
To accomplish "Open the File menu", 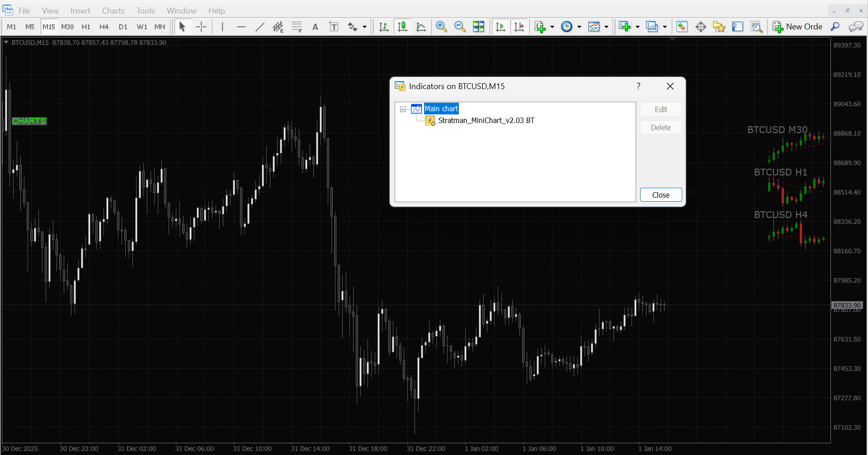I will pos(24,10).
